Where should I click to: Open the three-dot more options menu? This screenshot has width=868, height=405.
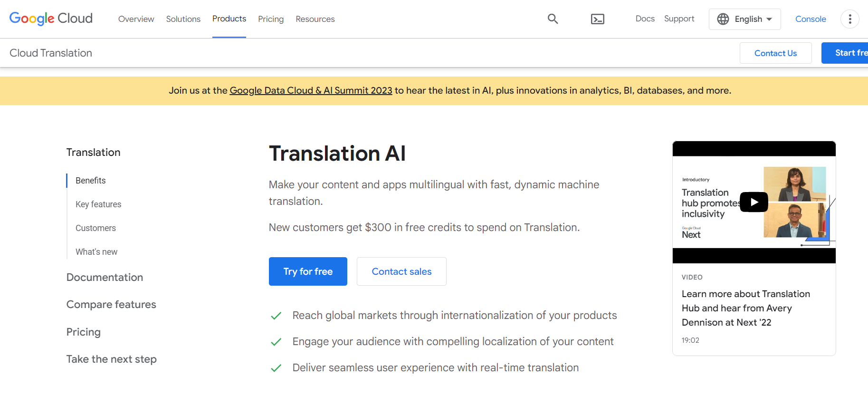click(849, 19)
